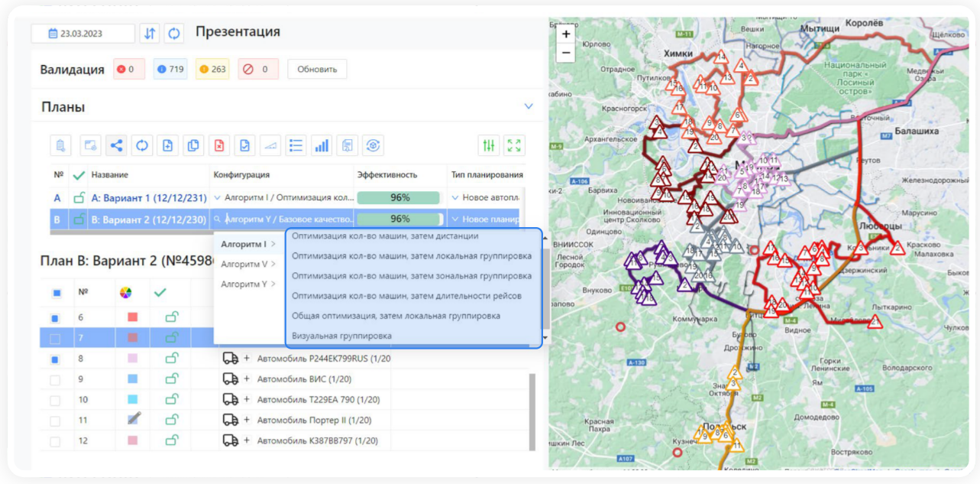Select Оптимизация кол-во машин, затем длительности рейсов
Image resolution: width=980 pixels, height=484 pixels.
click(406, 295)
